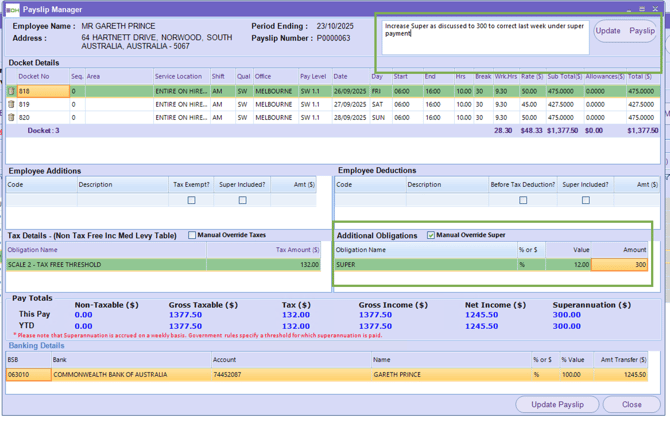This screenshot has width=670, height=425.
Task: Click the Update Payslip button at bottom
Action: point(558,404)
